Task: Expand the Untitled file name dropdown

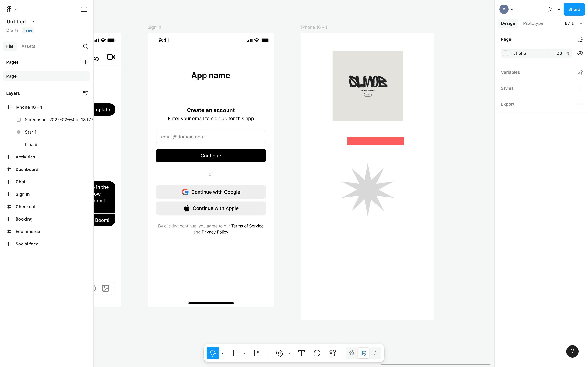Action: pyautogui.click(x=33, y=22)
